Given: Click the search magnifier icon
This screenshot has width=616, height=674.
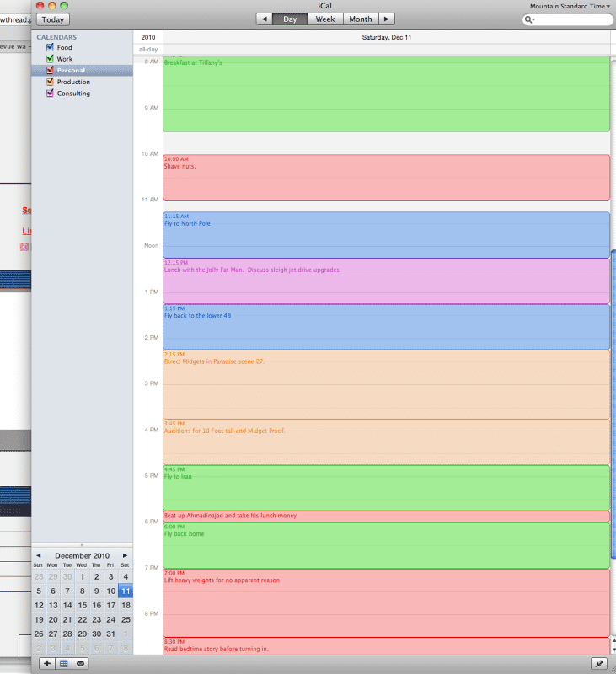Looking at the screenshot, I should pos(529,19).
